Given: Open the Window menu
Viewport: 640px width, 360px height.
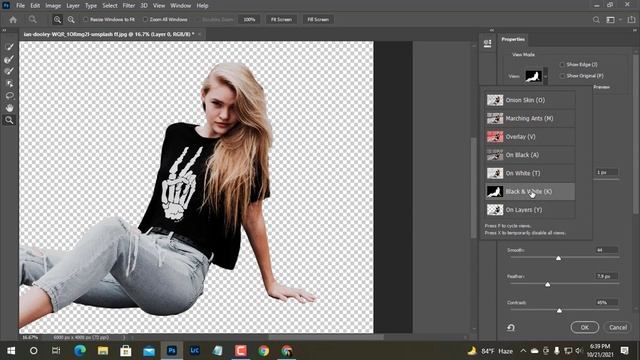Looking at the screenshot, I should point(180,6).
